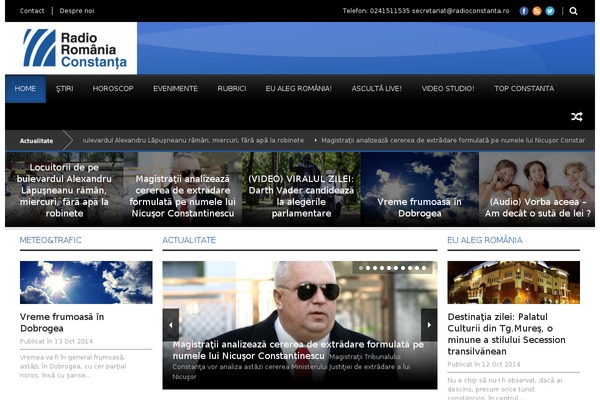Open EU ALEG ROMÂNIA! menu item

point(298,89)
